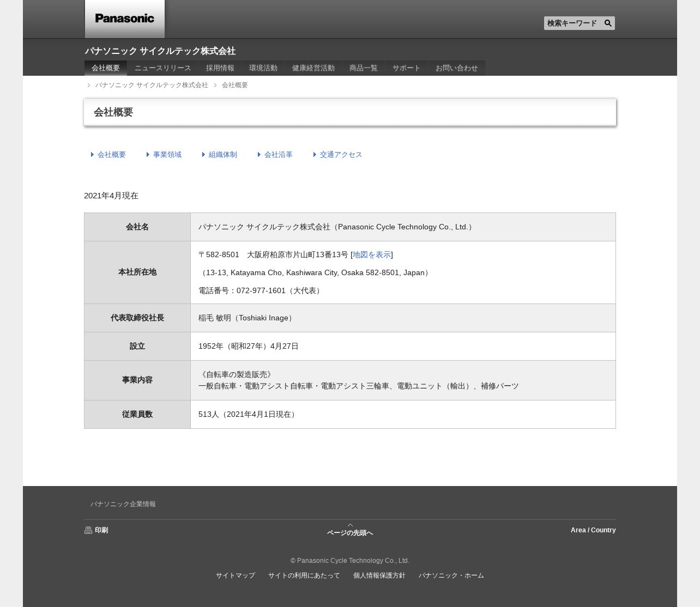
Task: Click ページの先頭へ back-to-top link
Action: tap(350, 533)
